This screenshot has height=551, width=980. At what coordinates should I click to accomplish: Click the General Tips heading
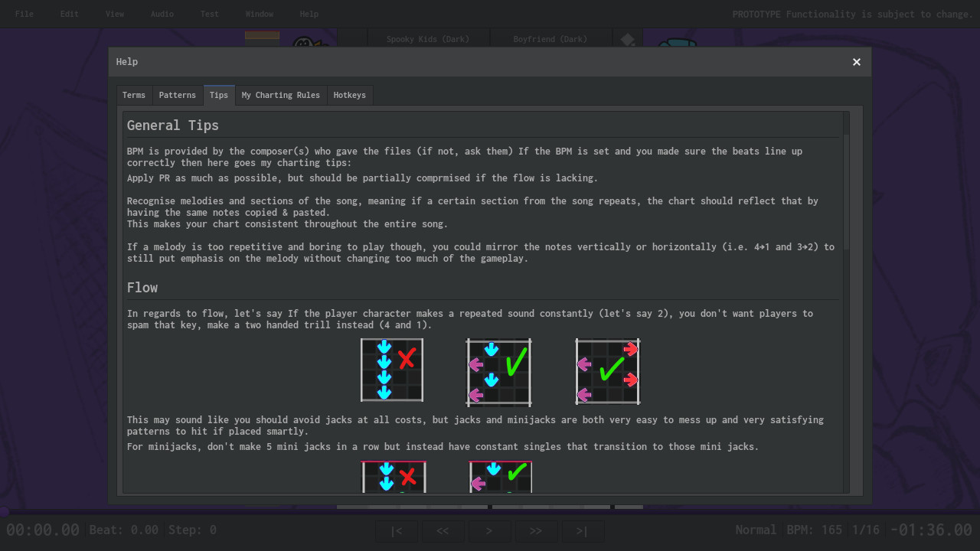coord(173,126)
